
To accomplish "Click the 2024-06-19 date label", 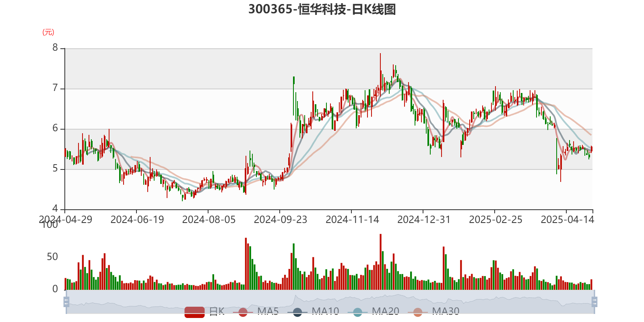I will click(x=137, y=219).
